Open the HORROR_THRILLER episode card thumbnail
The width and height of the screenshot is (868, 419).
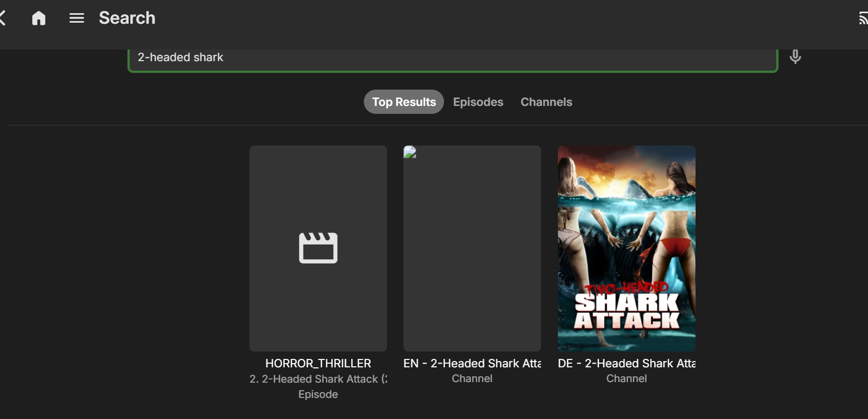pyautogui.click(x=318, y=248)
